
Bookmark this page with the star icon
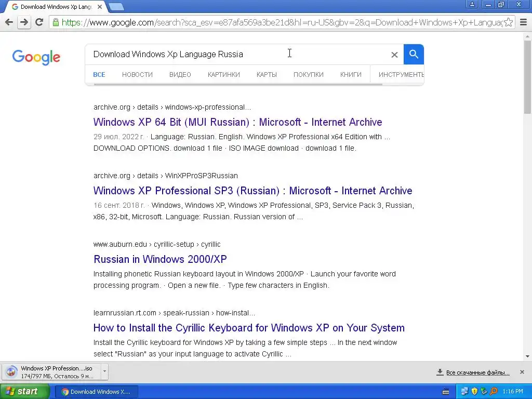tap(508, 22)
